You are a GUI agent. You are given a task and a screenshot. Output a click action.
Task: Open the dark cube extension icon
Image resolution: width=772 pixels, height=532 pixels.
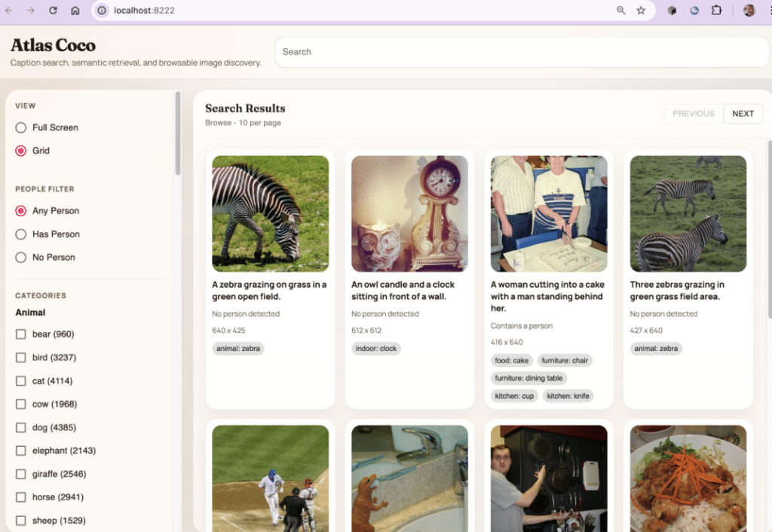[x=672, y=11]
